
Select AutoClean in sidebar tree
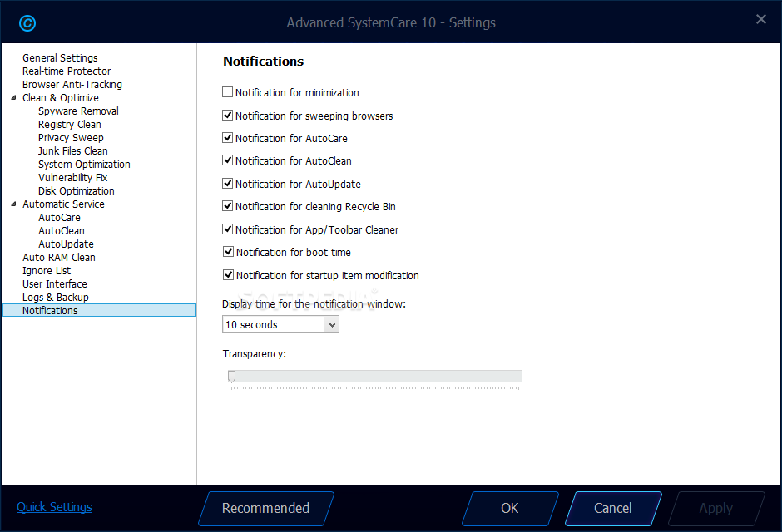point(62,230)
